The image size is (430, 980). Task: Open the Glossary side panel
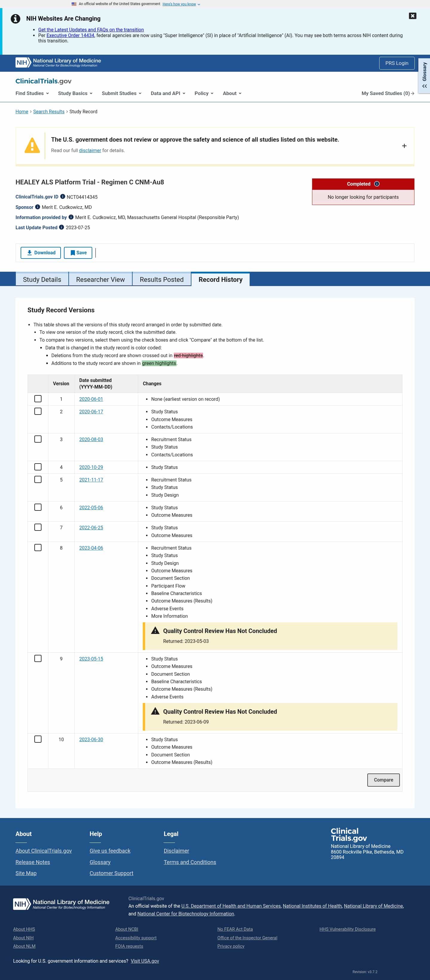(424, 75)
